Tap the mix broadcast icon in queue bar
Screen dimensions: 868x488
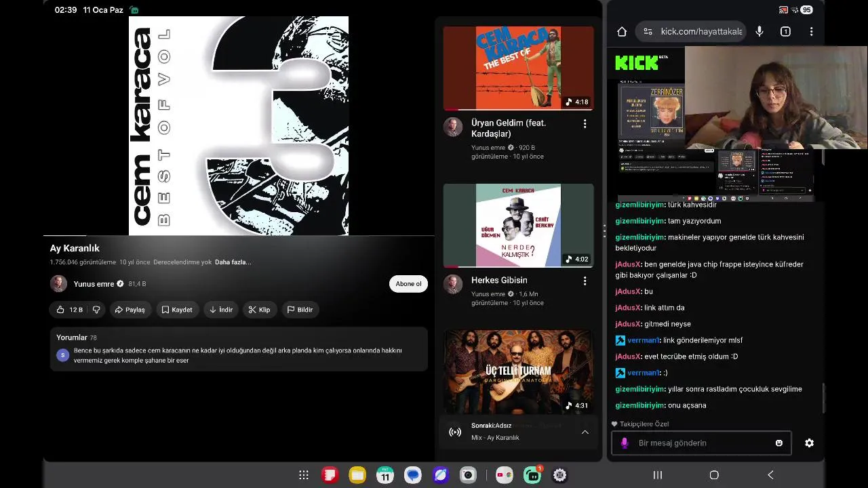(x=456, y=432)
